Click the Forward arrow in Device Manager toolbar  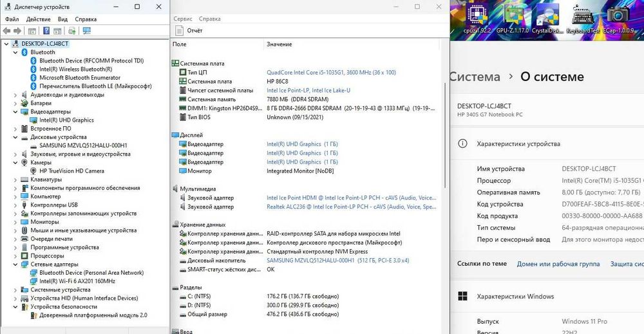click(17, 31)
